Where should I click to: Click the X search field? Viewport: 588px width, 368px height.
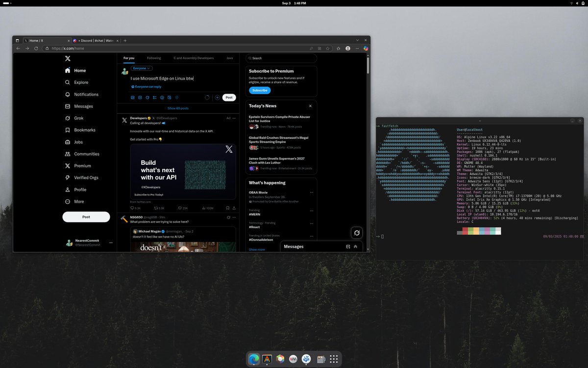coord(281,58)
